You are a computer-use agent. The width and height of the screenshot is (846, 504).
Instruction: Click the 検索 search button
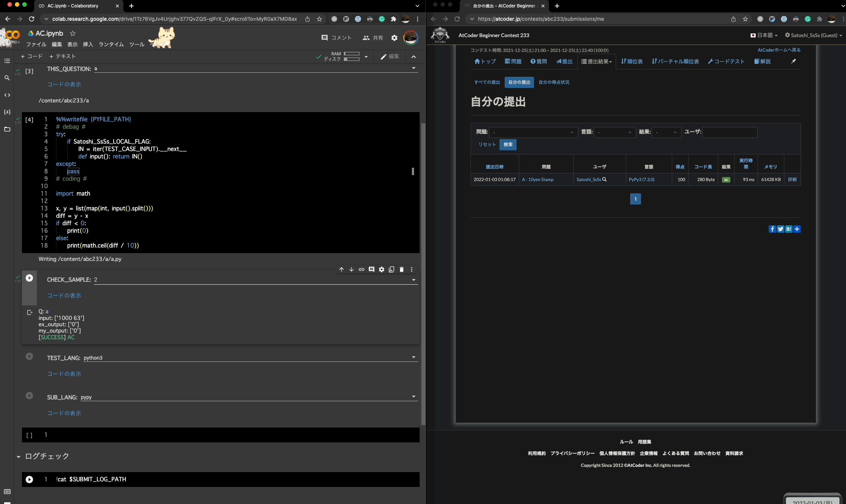pyautogui.click(x=508, y=145)
